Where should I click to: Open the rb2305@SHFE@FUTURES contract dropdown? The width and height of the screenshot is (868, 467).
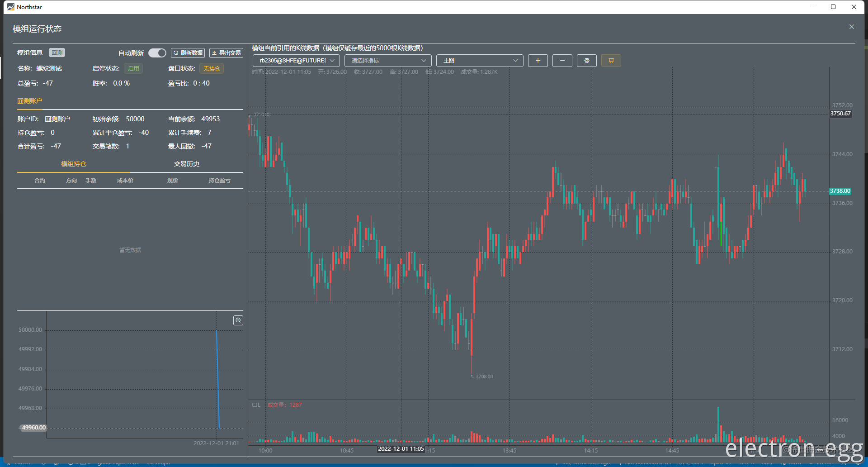[296, 61]
